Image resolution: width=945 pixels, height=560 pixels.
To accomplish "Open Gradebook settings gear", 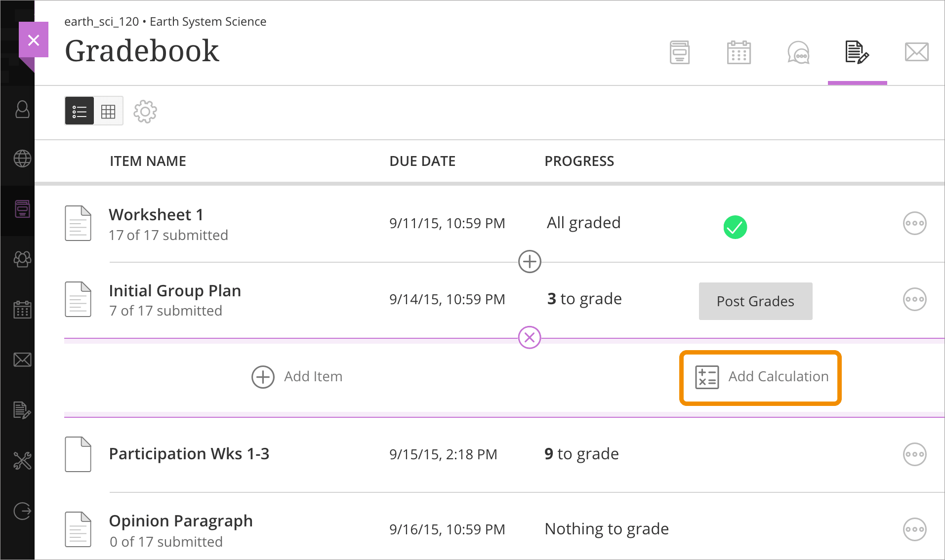I will tap(145, 112).
